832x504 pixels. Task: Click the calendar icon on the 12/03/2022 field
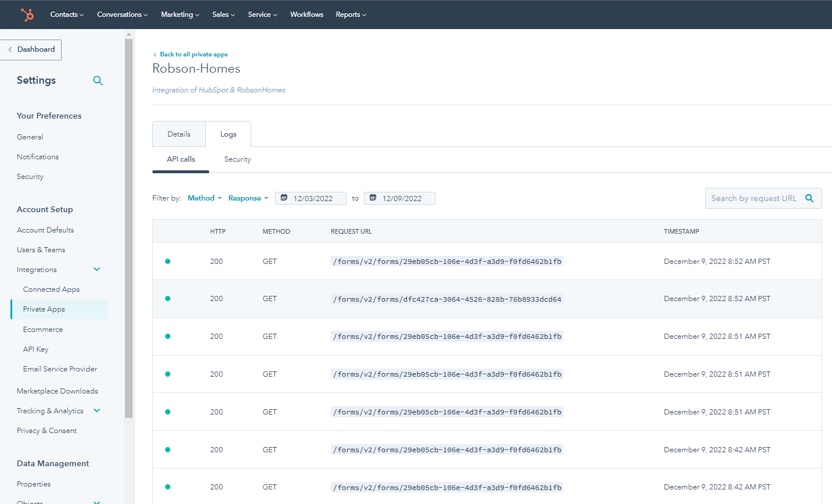(x=284, y=198)
